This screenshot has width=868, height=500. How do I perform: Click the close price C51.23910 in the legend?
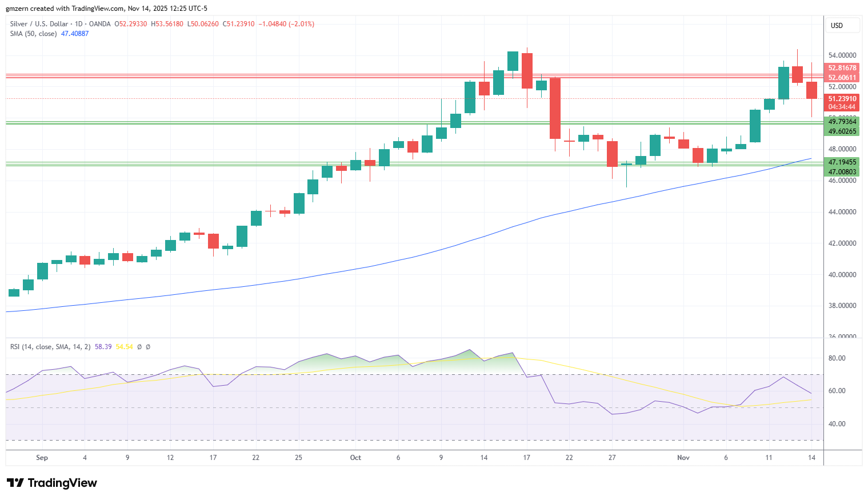239,24
